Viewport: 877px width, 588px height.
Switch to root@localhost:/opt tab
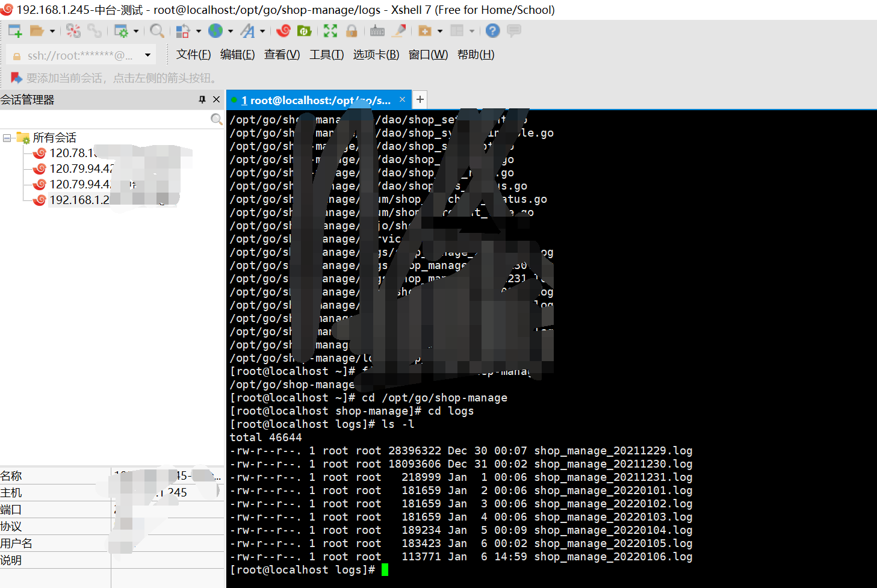[x=315, y=101]
